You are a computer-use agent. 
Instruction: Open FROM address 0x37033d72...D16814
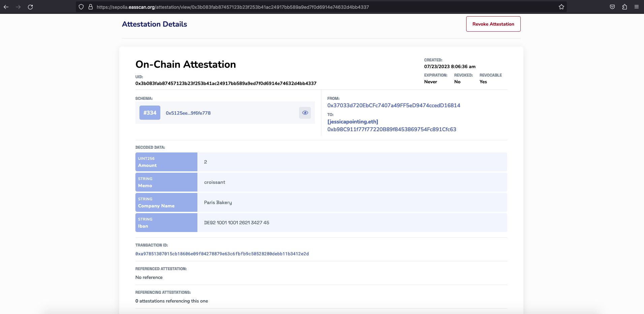click(394, 105)
